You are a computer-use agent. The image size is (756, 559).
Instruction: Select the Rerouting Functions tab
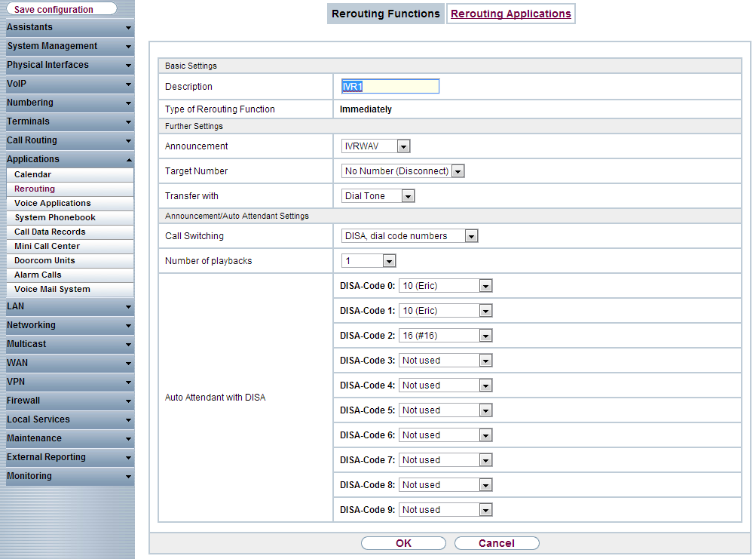point(386,14)
